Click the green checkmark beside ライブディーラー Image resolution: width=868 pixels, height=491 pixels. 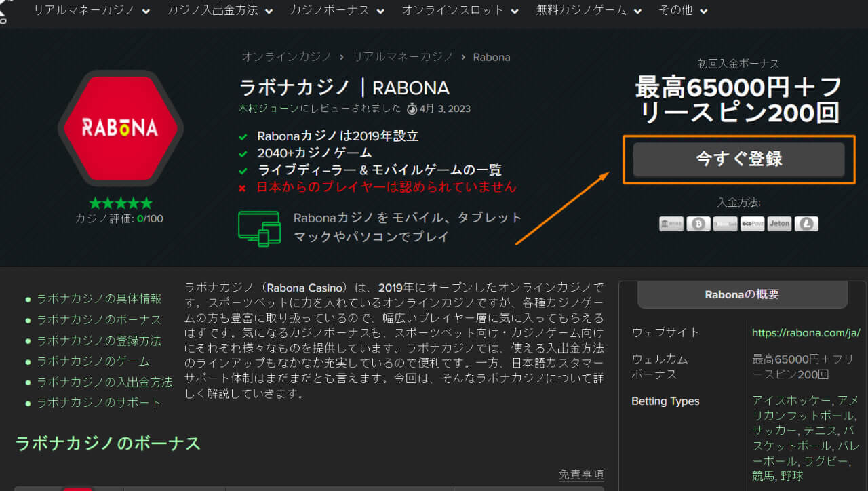tap(242, 171)
